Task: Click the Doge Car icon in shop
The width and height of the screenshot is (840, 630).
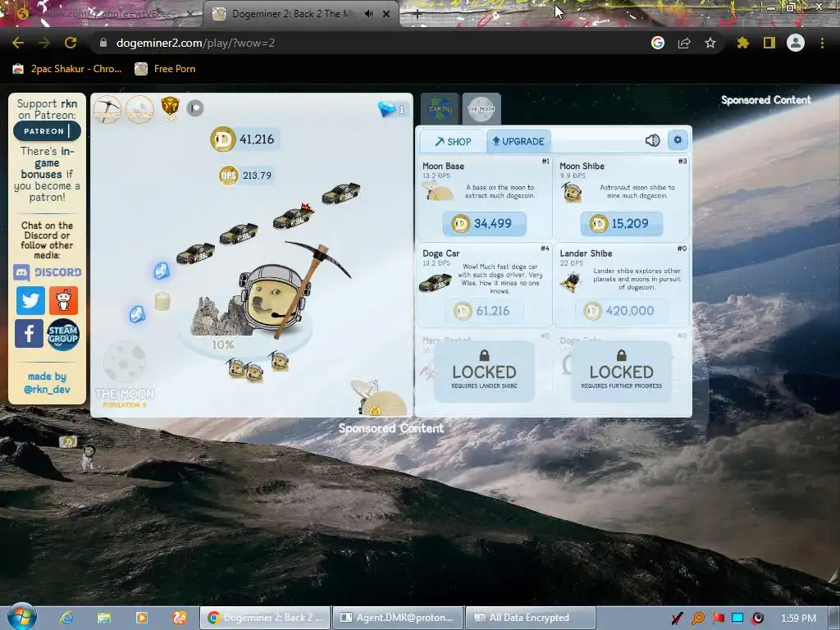Action: [435, 282]
